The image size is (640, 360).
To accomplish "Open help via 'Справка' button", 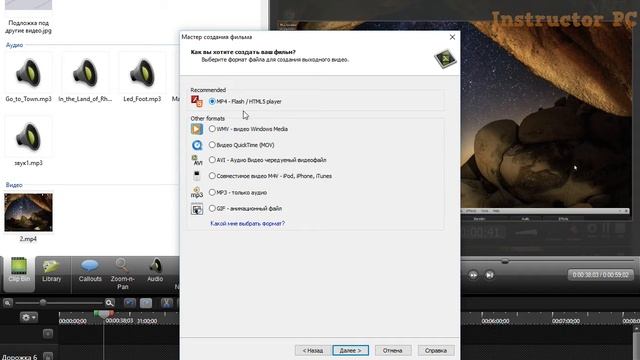I will (x=436, y=350).
